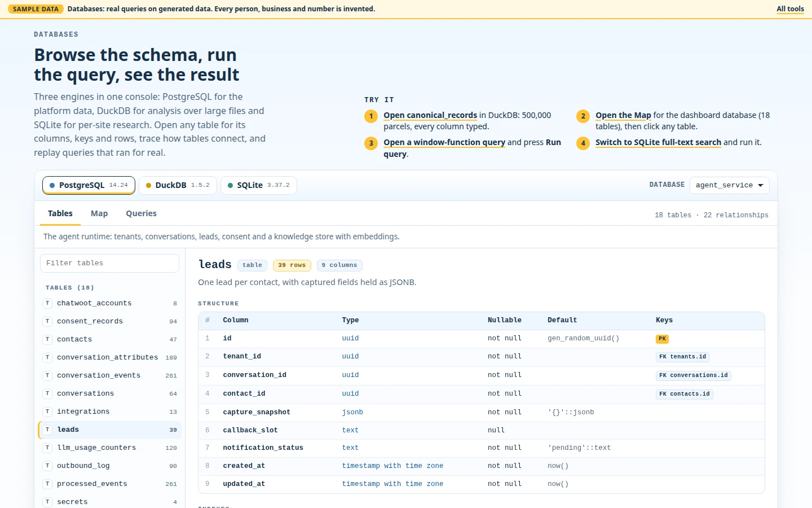Open the conversations table
Viewport: 812px width, 508px height.
pyautogui.click(x=109, y=393)
